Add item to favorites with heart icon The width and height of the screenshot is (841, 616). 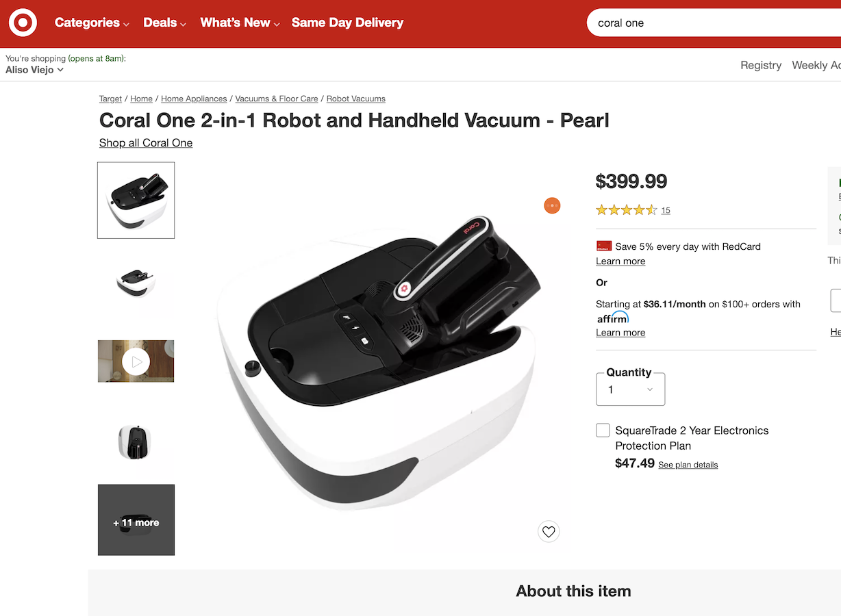549,531
